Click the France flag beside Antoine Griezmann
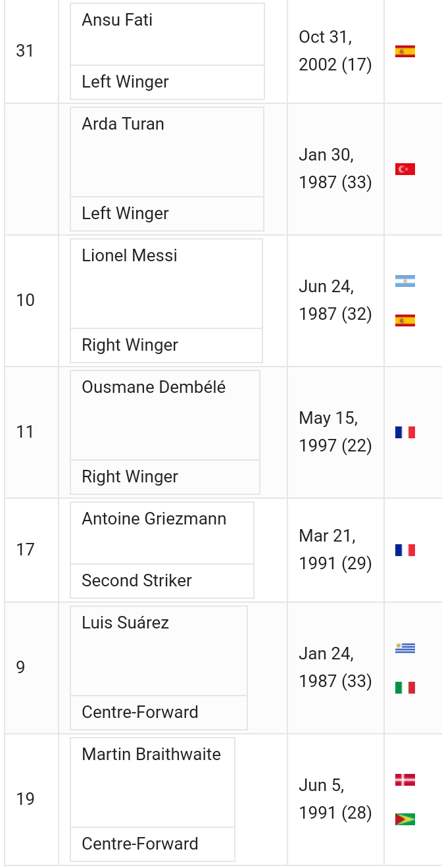This screenshot has height=868, width=442. click(405, 549)
